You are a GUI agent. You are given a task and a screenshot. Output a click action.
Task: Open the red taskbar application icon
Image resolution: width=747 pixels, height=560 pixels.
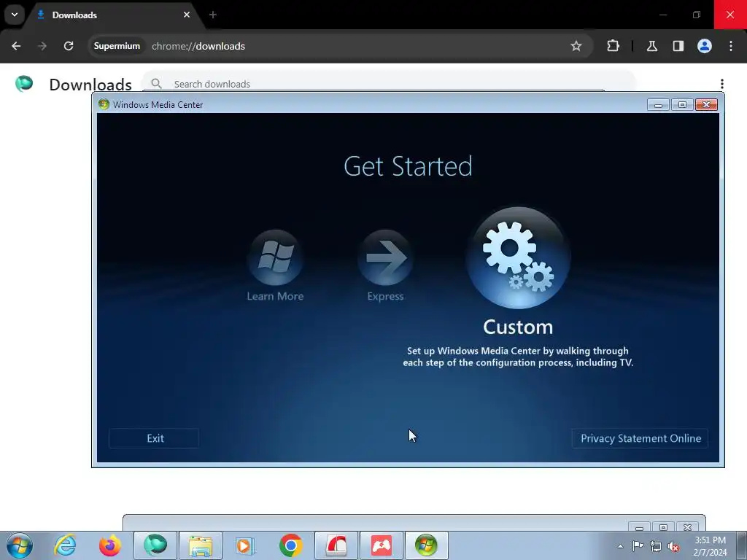(336, 545)
